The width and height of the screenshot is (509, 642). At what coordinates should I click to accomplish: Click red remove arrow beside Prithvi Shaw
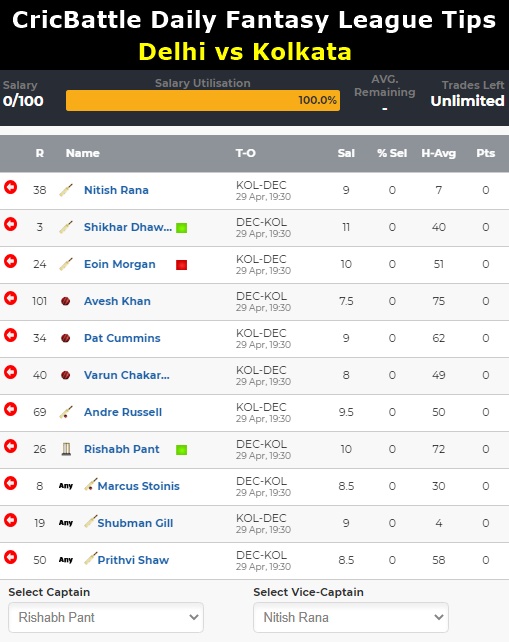click(x=11, y=557)
